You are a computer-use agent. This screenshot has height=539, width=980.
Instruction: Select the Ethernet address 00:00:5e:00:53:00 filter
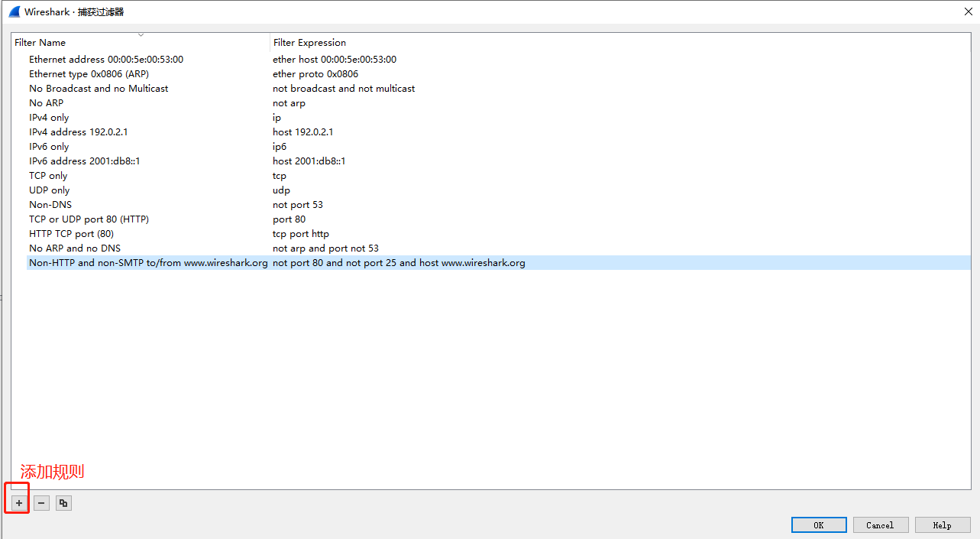coord(106,60)
